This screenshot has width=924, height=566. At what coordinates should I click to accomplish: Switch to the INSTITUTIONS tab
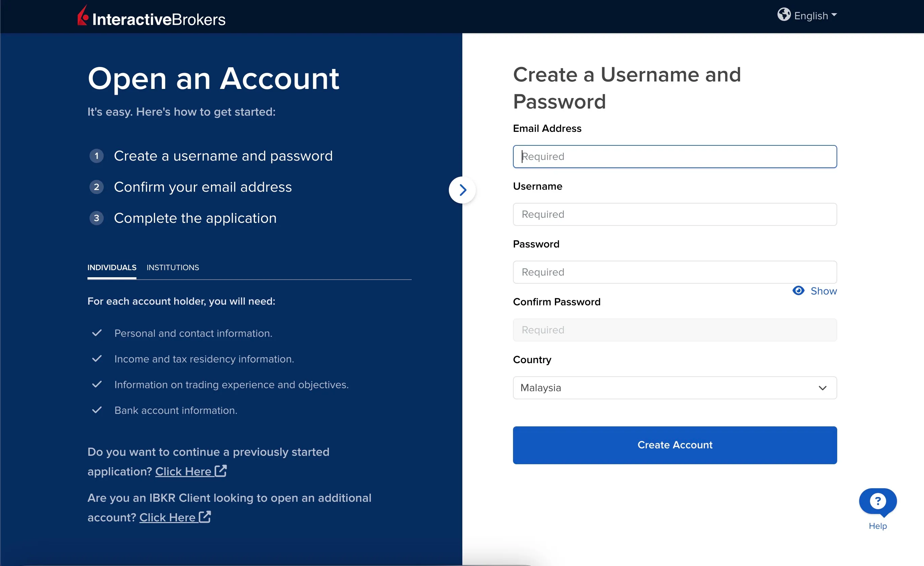173,267
